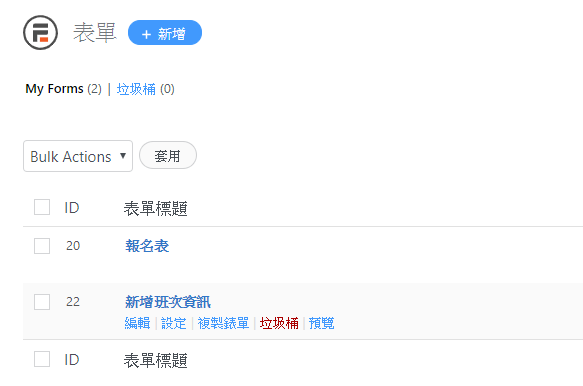
Task: Click the 編輯 edit link
Action: coord(137,323)
